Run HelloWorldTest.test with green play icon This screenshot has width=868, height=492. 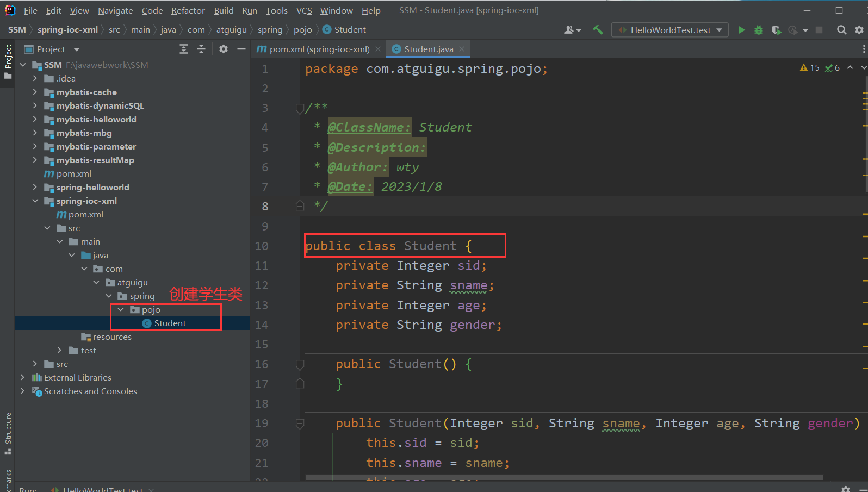741,30
